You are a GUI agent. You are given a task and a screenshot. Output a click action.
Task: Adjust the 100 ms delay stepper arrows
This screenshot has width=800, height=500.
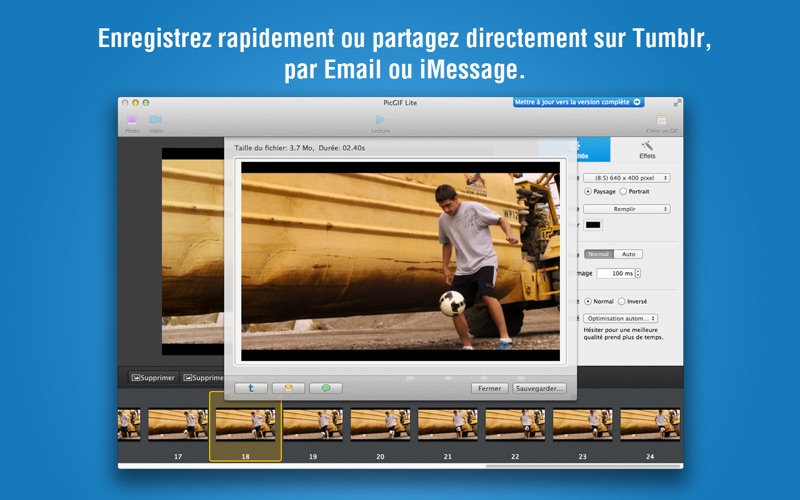(638, 273)
